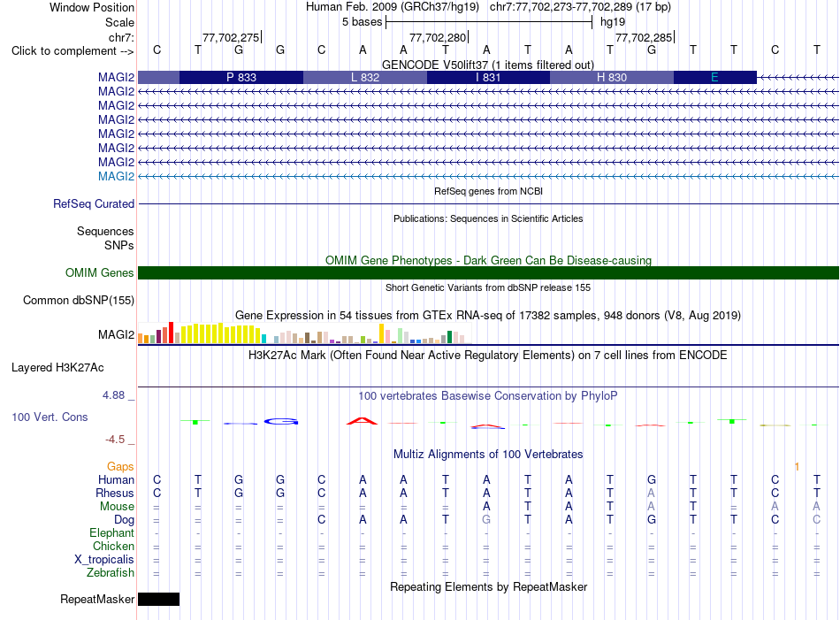Select the 'L 832' codon block
Image resolution: width=840 pixels, height=620 pixels.
click(x=365, y=77)
